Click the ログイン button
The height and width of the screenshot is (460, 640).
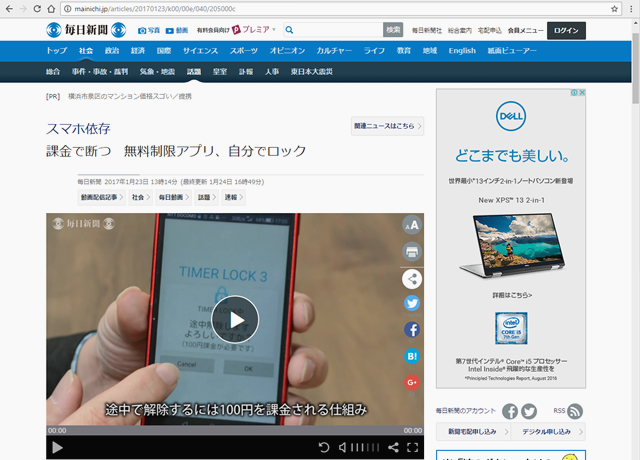click(565, 30)
